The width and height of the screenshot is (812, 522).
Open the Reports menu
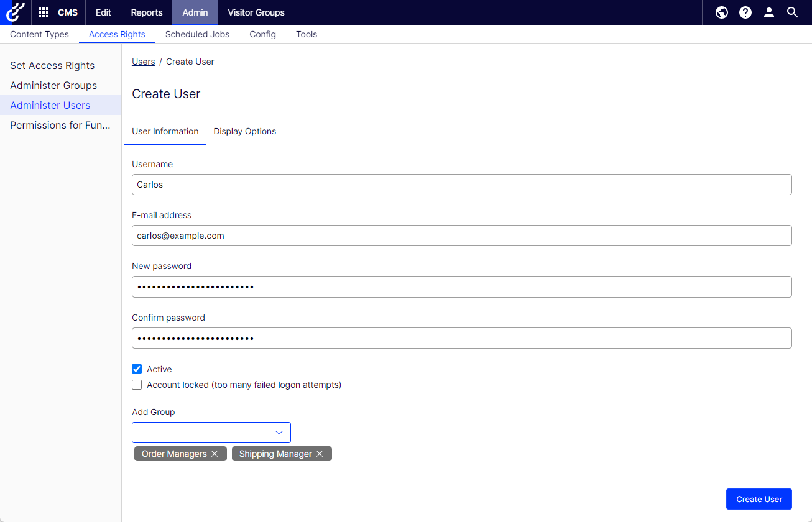pyautogui.click(x=147, y=12)
